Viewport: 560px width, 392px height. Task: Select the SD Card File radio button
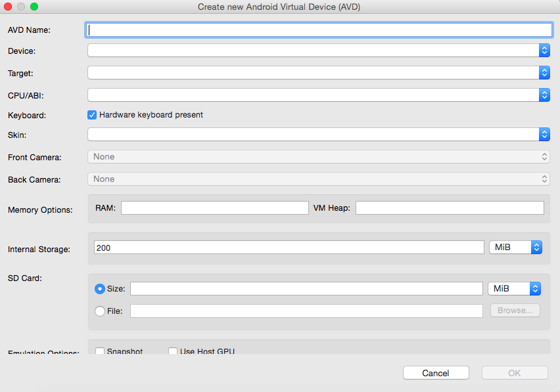[100, 311]
